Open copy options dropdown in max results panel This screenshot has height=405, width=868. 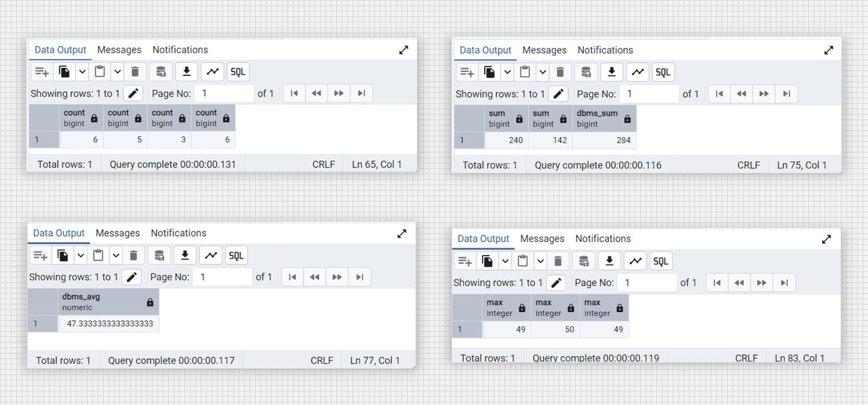point(505,261)
